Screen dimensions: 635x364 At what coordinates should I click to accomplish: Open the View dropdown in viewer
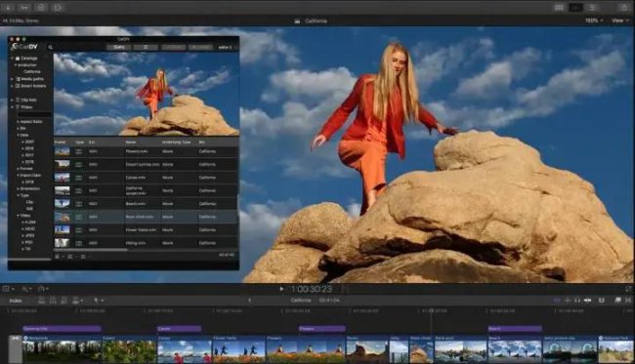tap(619, 20)
